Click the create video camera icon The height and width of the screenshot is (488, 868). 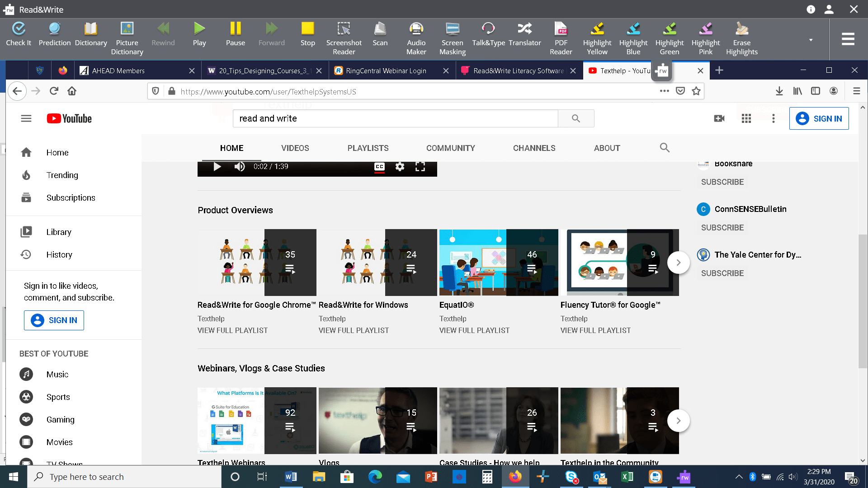(719, 118)
